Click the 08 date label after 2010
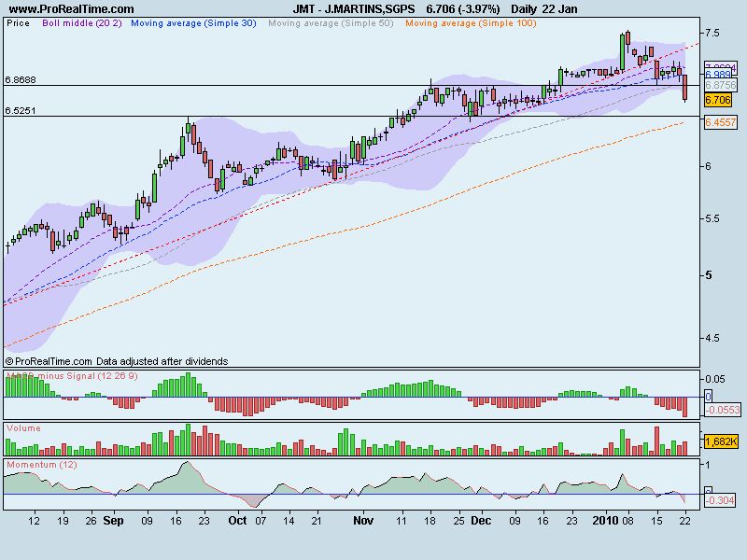 pos(627,521)
